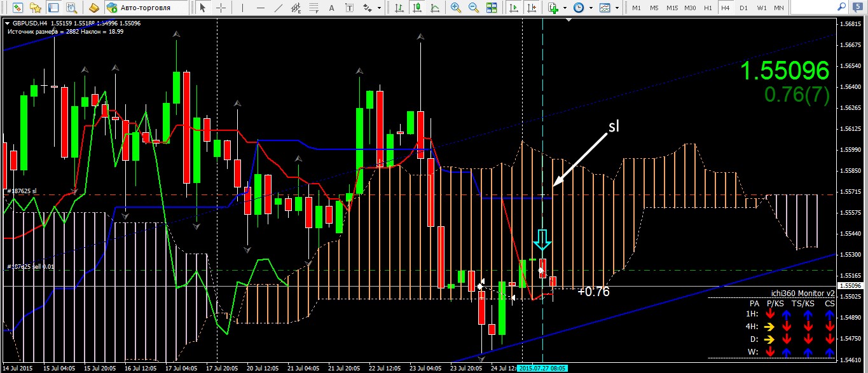The image size is (868, 373).
Task: Switch chart to bar chart
Action: pyautogui.click(x=399, y=8)
